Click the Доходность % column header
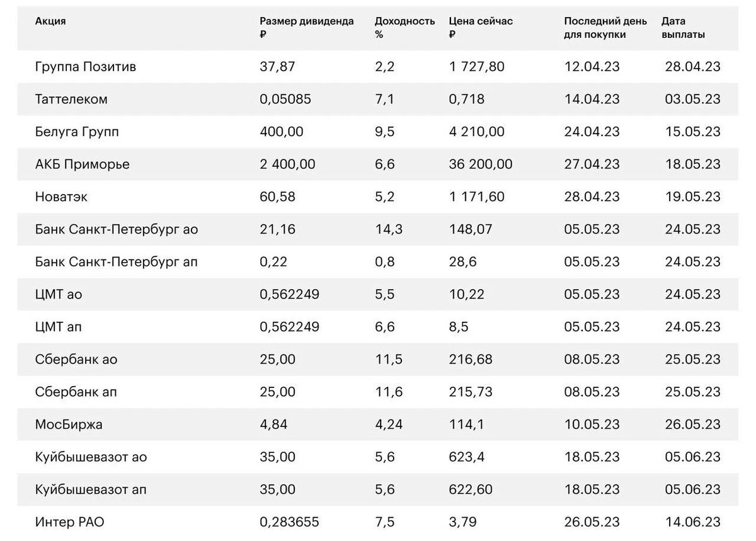This screenshot has width=756, height=541. pos(404,28)
